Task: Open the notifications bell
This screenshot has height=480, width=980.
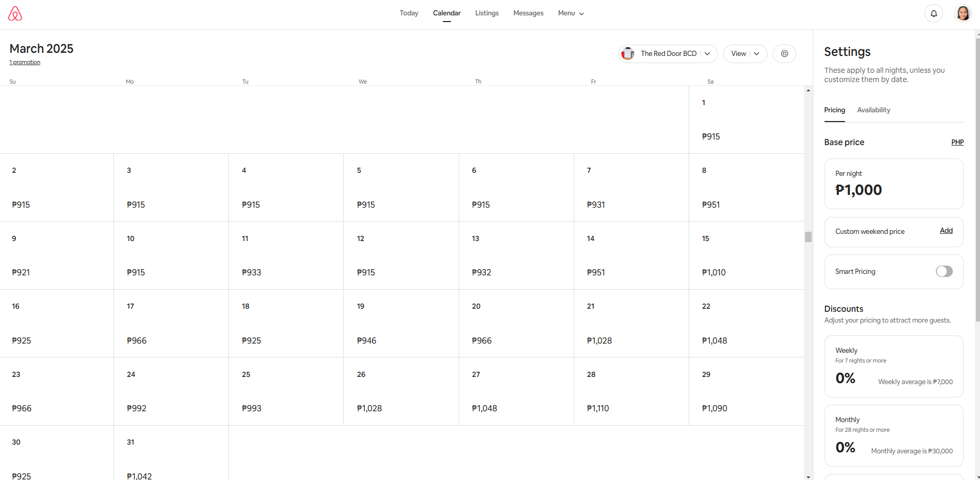Action: click(934, 13)
